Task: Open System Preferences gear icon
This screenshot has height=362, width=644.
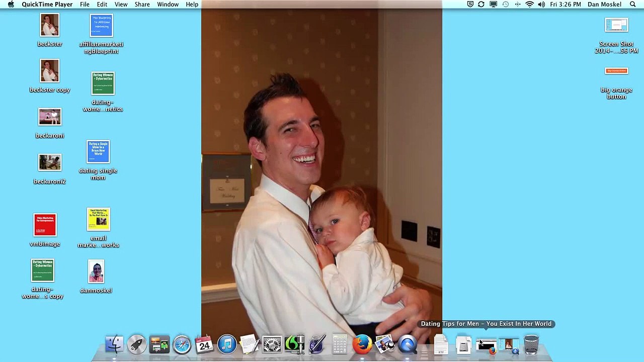Action: 272,344
